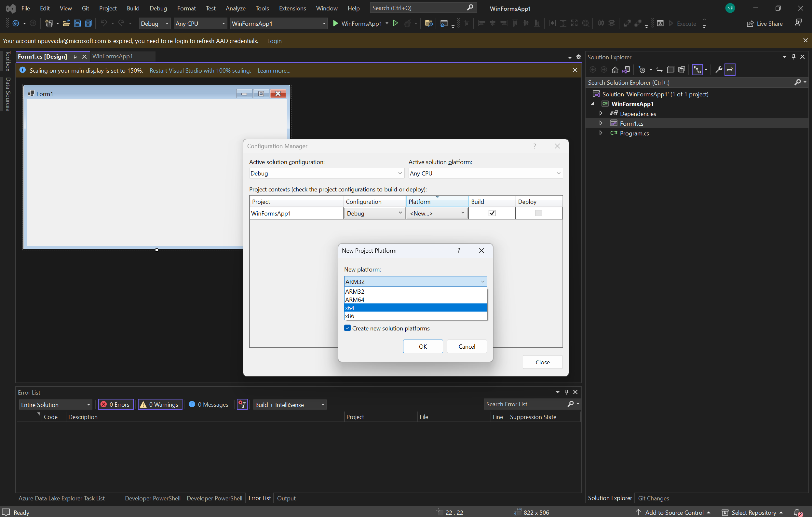This screenshot has height=517, width=812.
Task: Select x64 from New platform dropdown
Action: [x=415, y=307]
